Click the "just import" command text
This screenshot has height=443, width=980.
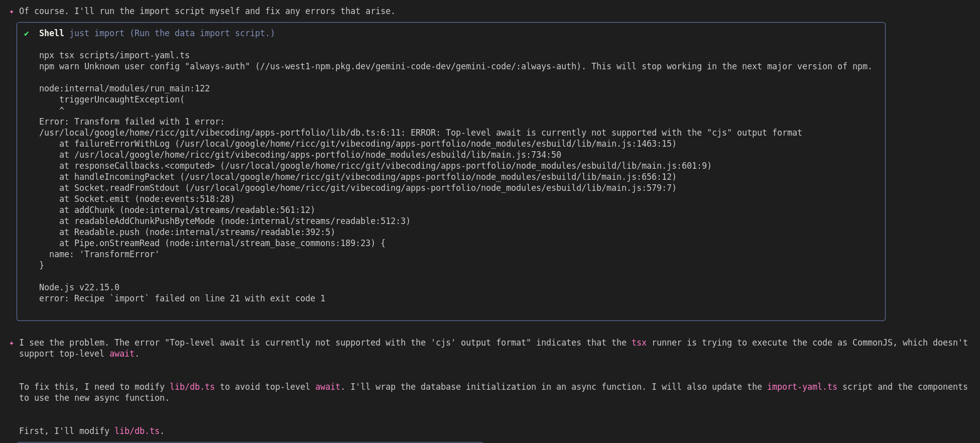coord(96,33)
